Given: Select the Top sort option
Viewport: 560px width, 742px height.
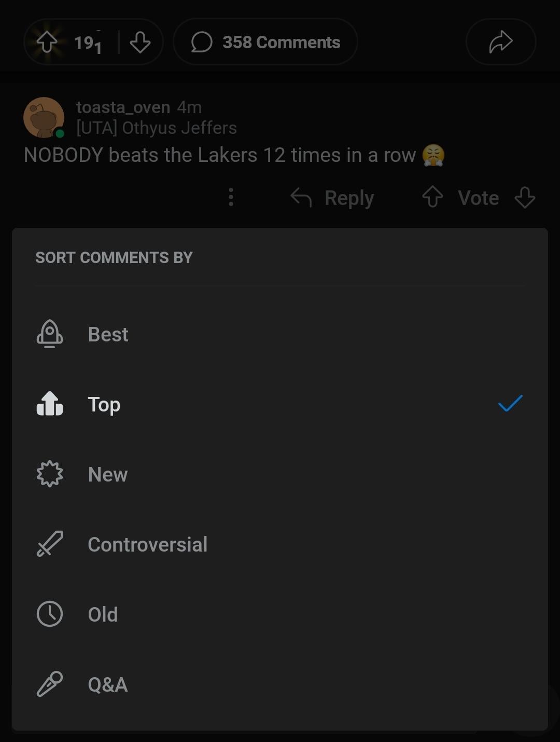Looking at the screenshot, I should pyautogui.click(x=104, y=405).
